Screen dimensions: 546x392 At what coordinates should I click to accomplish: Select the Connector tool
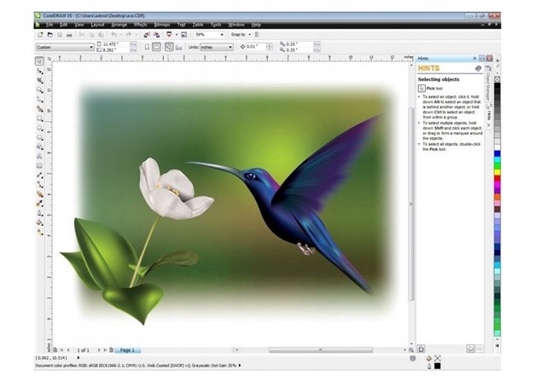[x=40, y=185]
